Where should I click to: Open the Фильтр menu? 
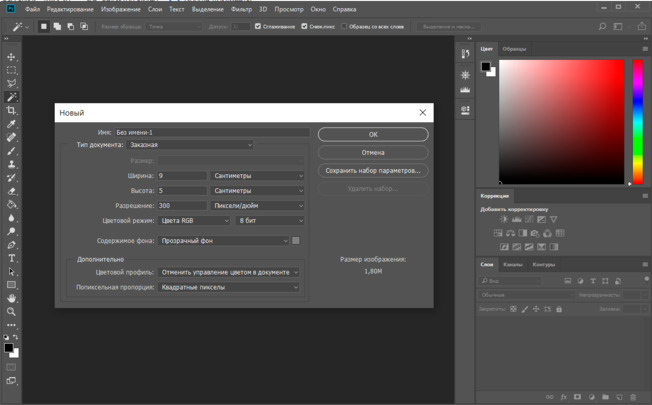click(x=242, y=8)
